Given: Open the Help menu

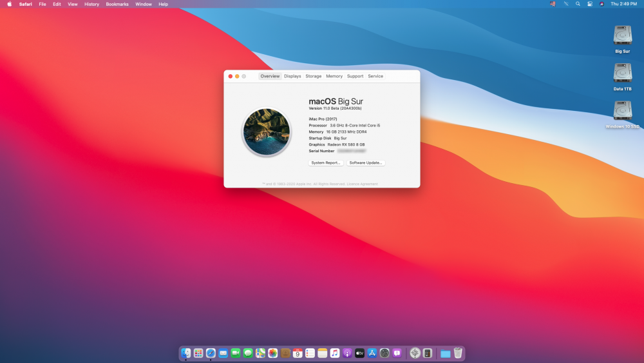Looking at the screenshot, I should click(x=163, y=4).
